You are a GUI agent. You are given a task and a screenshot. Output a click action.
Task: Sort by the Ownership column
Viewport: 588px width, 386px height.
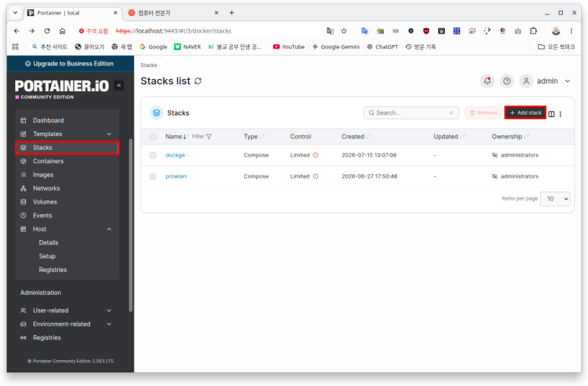[510, 137]
